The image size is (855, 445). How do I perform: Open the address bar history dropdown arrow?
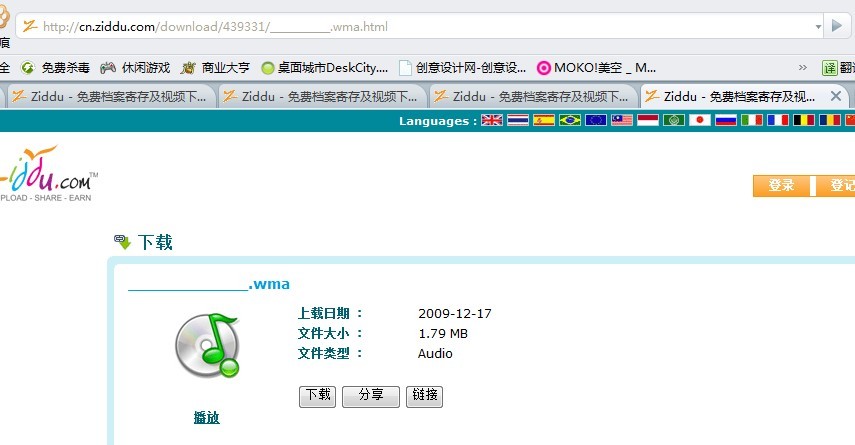pyautogui.click(x=818, y=26)
